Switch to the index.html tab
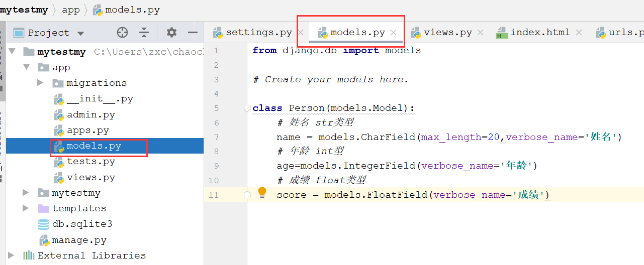 [x=540, y=33]
